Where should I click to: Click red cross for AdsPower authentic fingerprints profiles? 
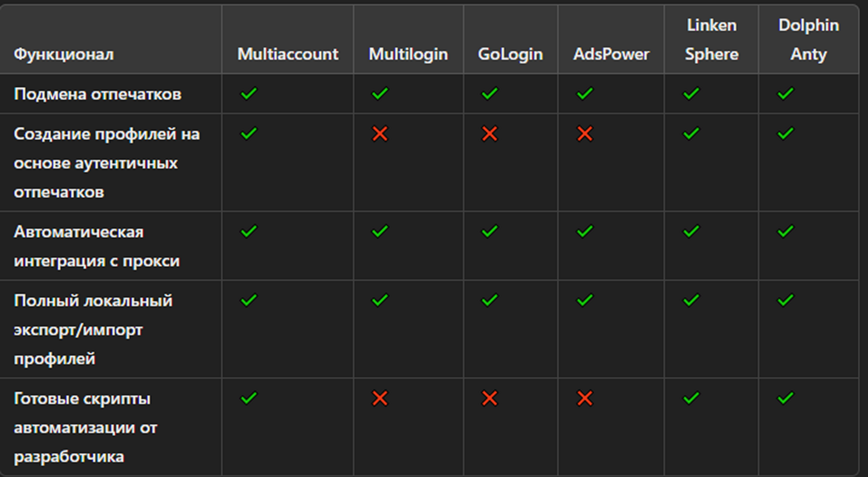point(585,134)
